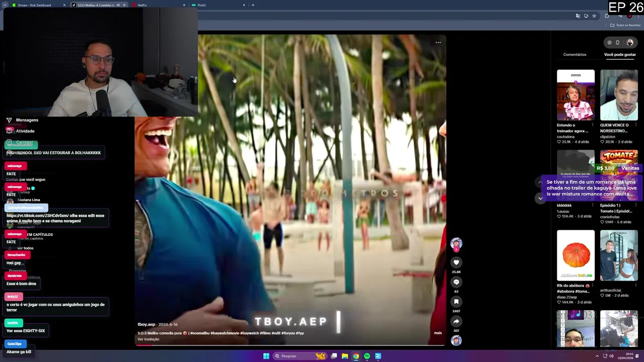Open Task View in the taskbar

click(334, 356)
